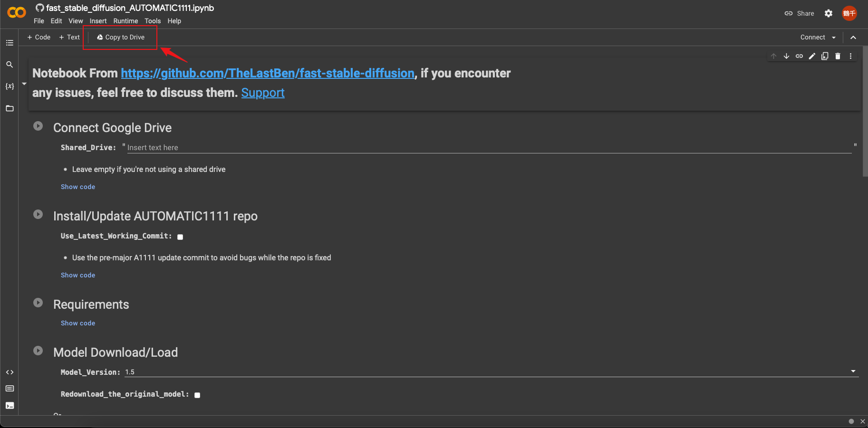Screen dimensions: 868x428
Task: Collapse the header using the chevron-up button
Action: (x=853, y=38)
